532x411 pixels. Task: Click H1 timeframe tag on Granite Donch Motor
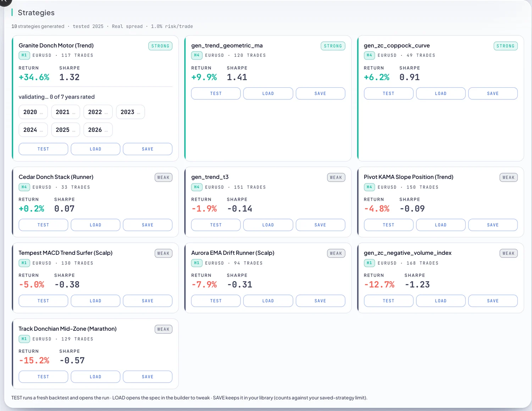[x=24, y=55]
